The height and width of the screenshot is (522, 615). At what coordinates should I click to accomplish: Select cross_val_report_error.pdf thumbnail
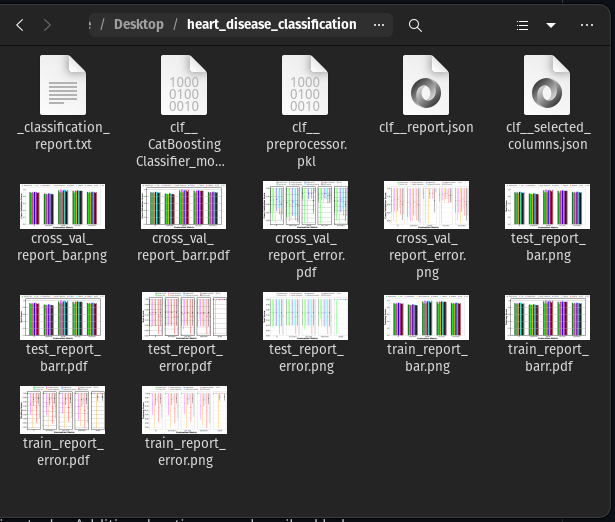tap(305, 205)
